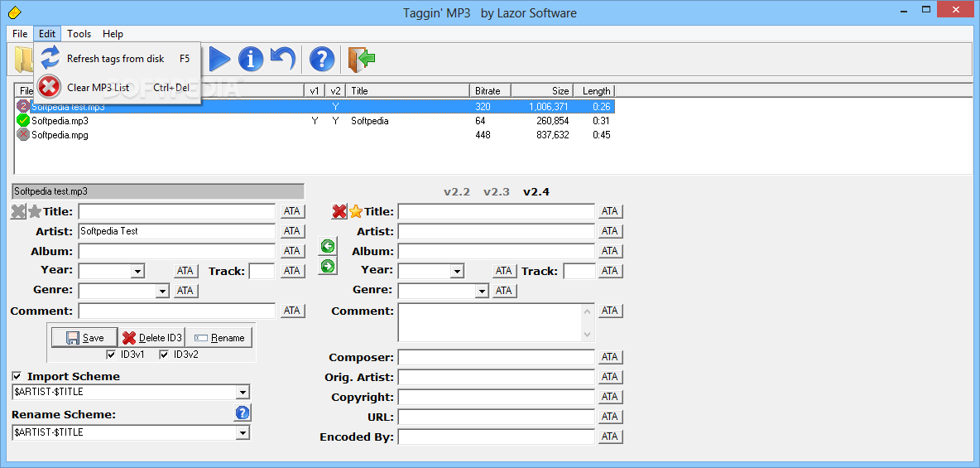Click the Copyright input field
Image resolution: width=980 pixels, height=468 pixels.
(497, 398)
